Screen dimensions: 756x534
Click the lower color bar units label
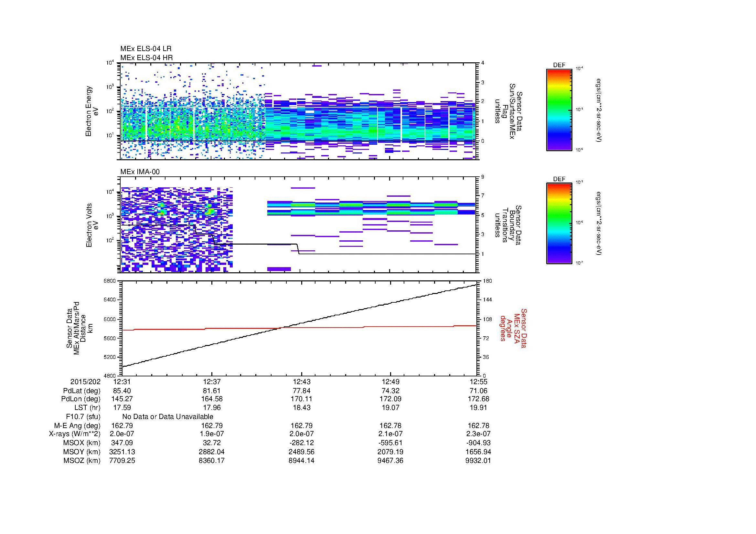pos(599,224)
